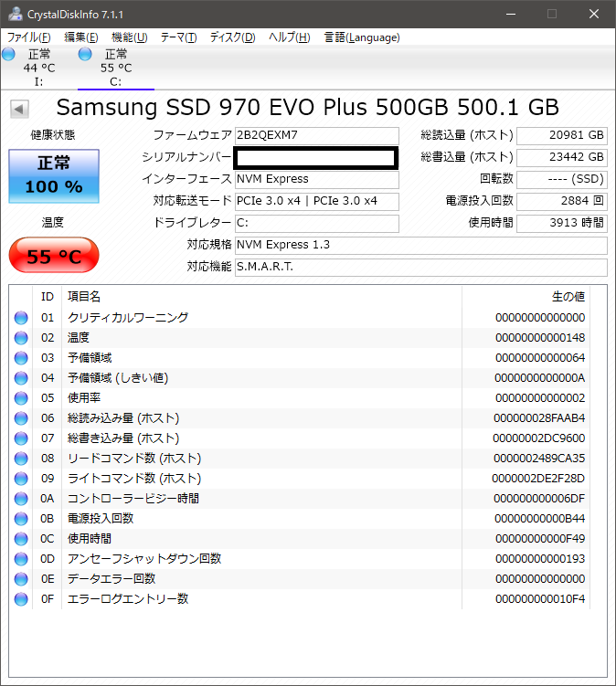Open the 言語(Language) menu

tap(362, 37)
